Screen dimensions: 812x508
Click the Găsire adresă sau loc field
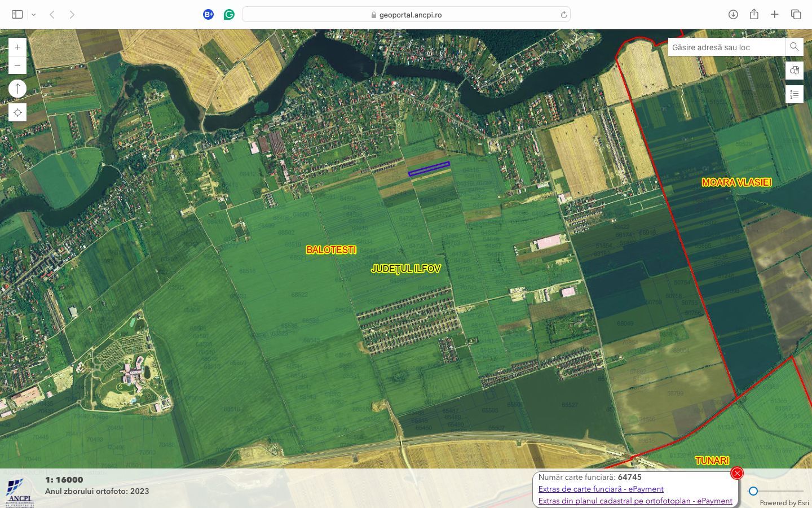click(x=726, y=47)
